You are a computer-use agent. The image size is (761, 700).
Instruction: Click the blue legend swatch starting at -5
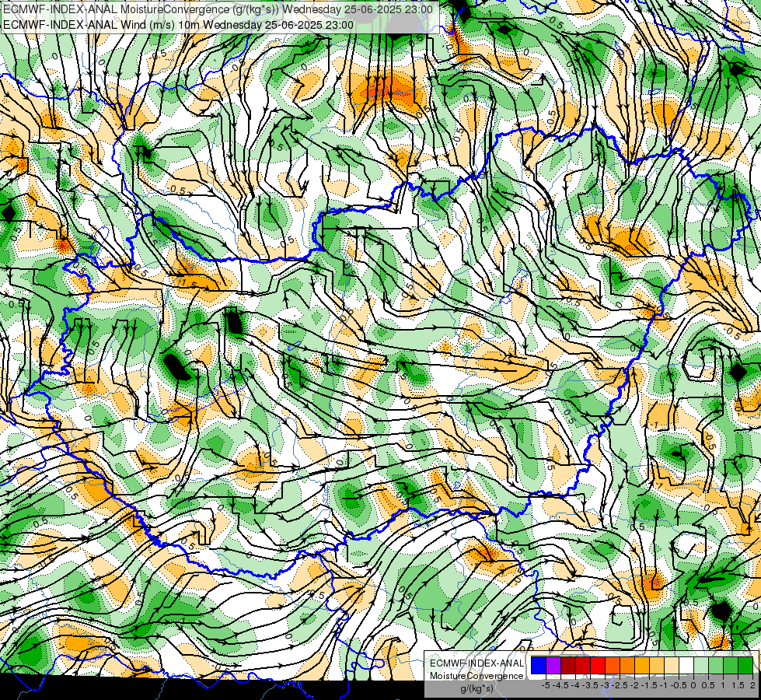pos(539,666)
